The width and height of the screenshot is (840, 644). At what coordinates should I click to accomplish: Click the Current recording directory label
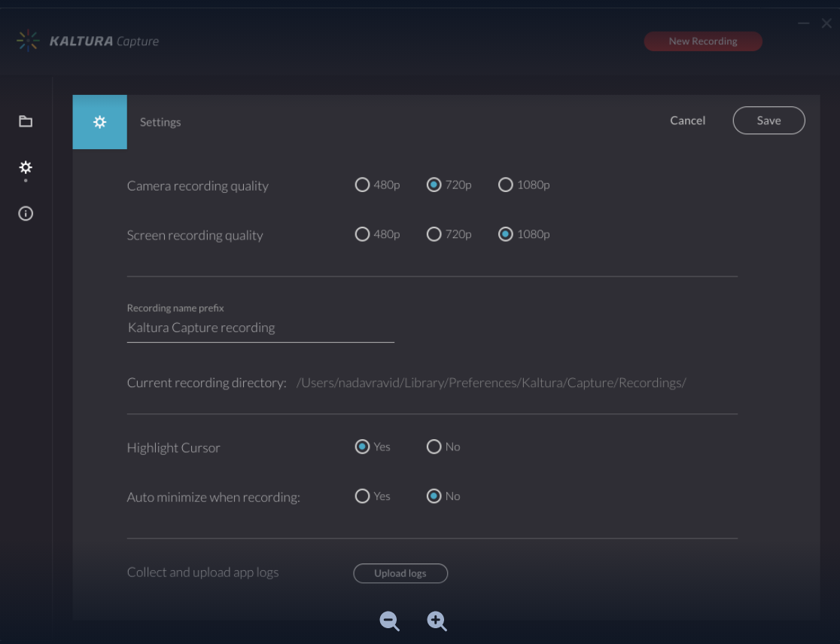207,383
